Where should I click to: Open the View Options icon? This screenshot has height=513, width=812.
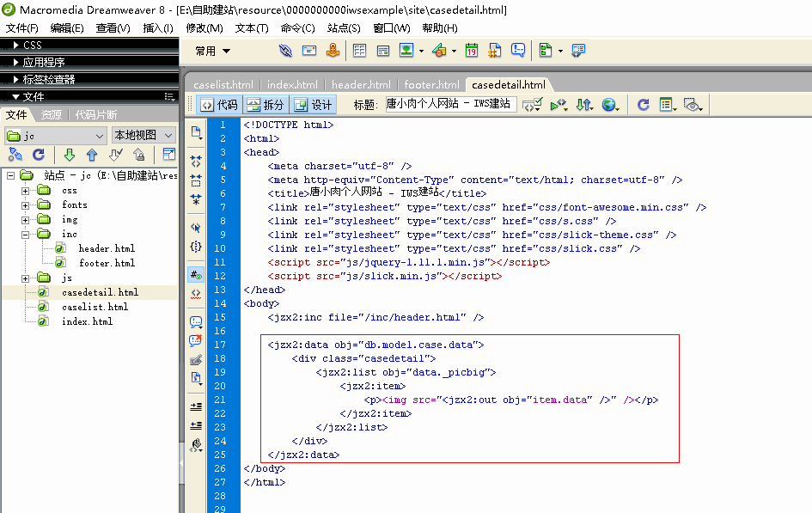click(668, 105)
